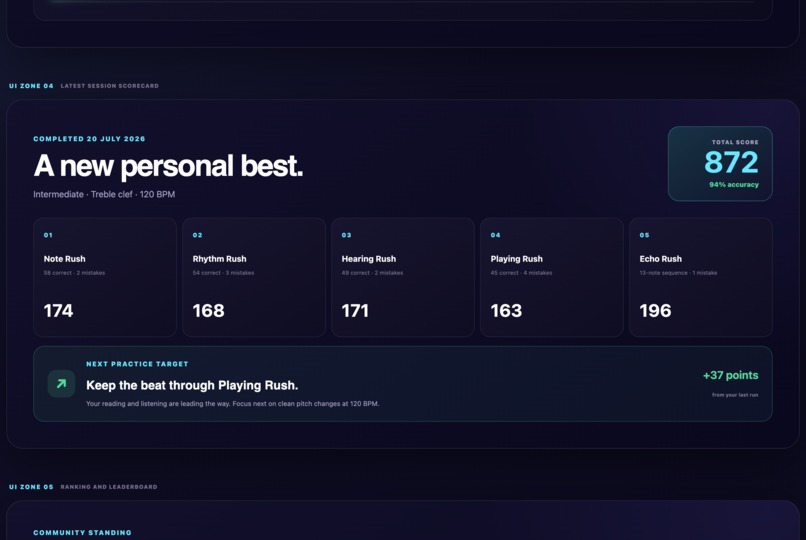Click '13-note sequence · 1 mistake' text
806x540 pixels.
click(679, 273)
